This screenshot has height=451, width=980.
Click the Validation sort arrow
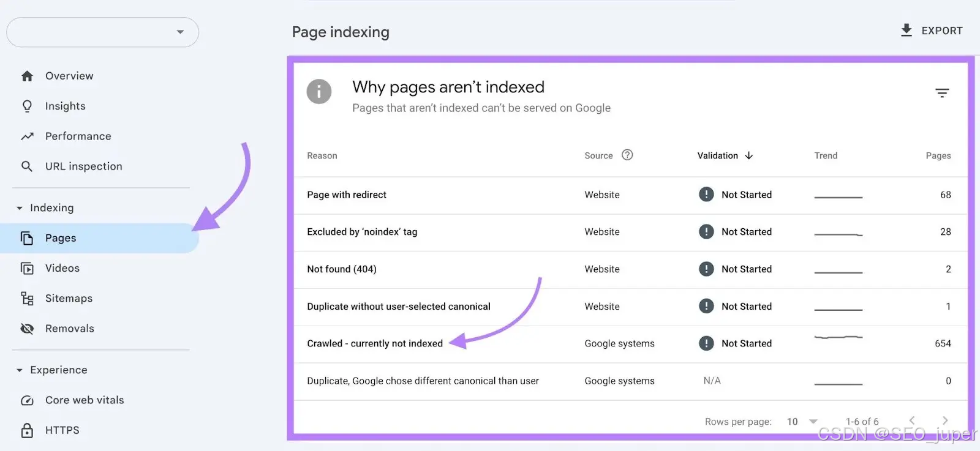coord(748,155)
